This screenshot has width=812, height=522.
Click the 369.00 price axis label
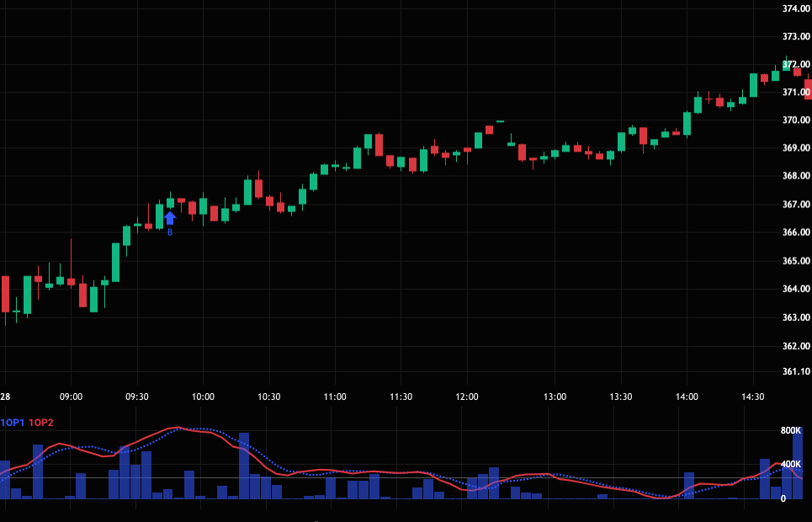click(x=796, y=147)
